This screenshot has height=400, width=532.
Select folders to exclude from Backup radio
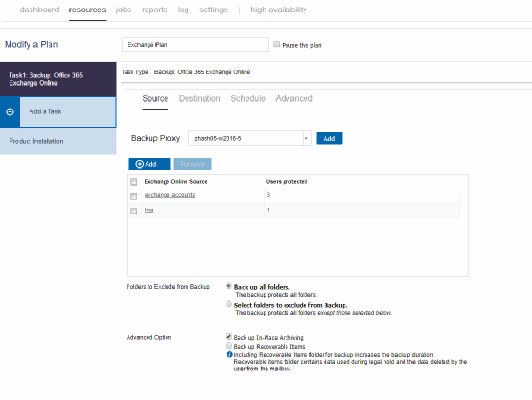(x=228, y=304)
